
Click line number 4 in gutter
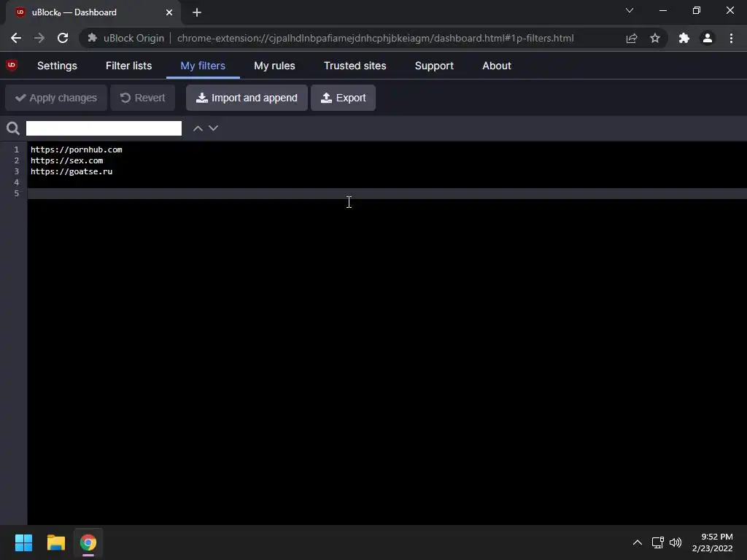[x=16, y=182]
